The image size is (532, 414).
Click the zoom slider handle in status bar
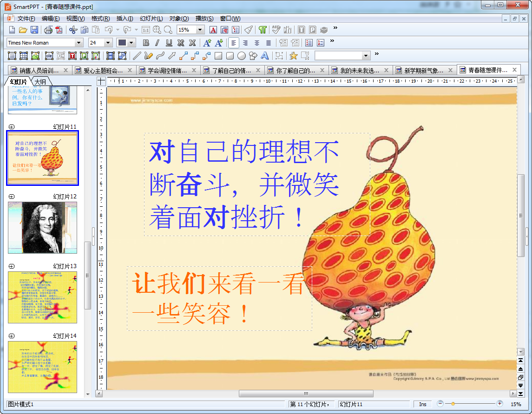point(453,404)
